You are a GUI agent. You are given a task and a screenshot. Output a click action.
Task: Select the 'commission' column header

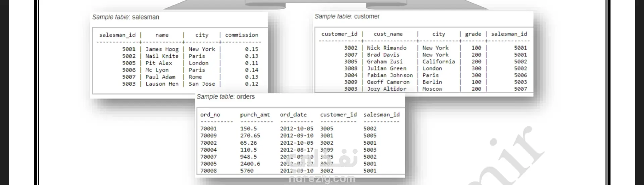(x=241, y=35)
